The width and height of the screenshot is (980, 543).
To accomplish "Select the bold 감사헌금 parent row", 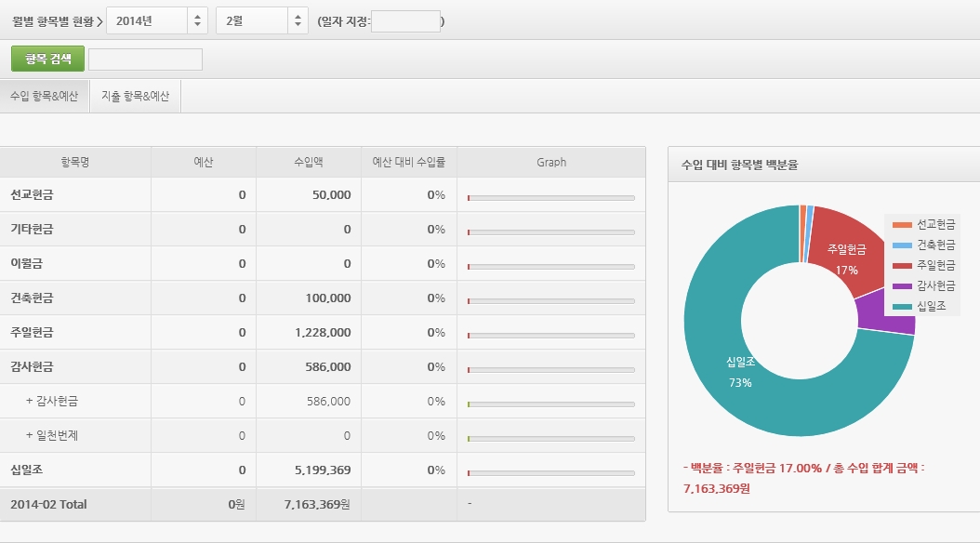I will click(32, 366).
